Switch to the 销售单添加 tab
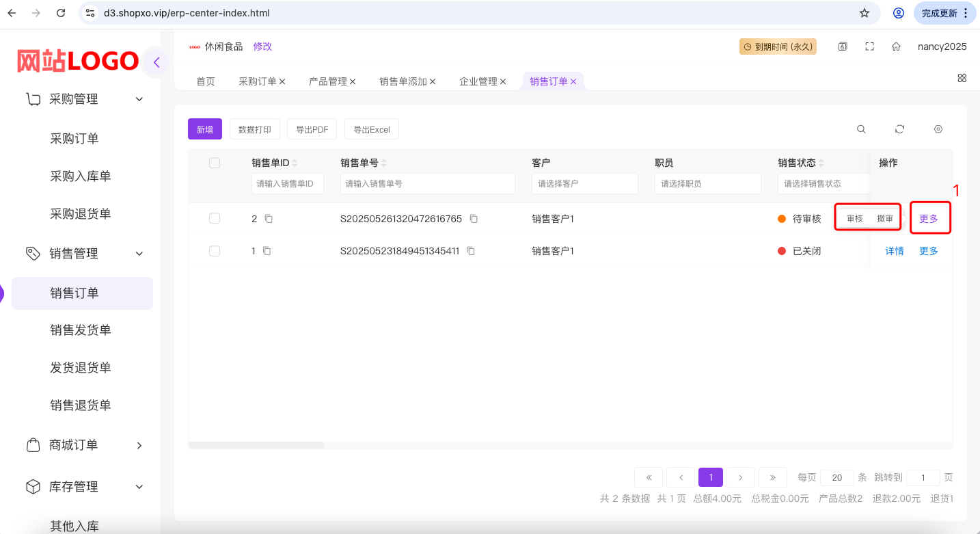Screen dimensions: 980x534 point(403,81)
